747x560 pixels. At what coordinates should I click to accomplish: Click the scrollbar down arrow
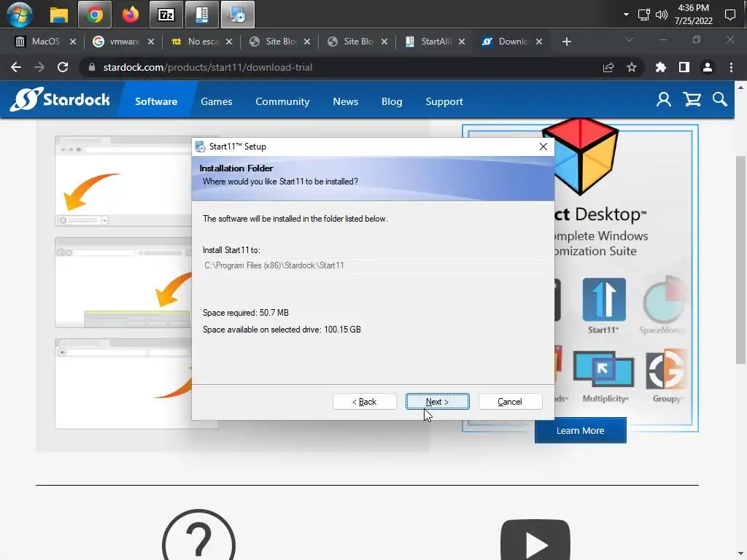click(740, 554)
